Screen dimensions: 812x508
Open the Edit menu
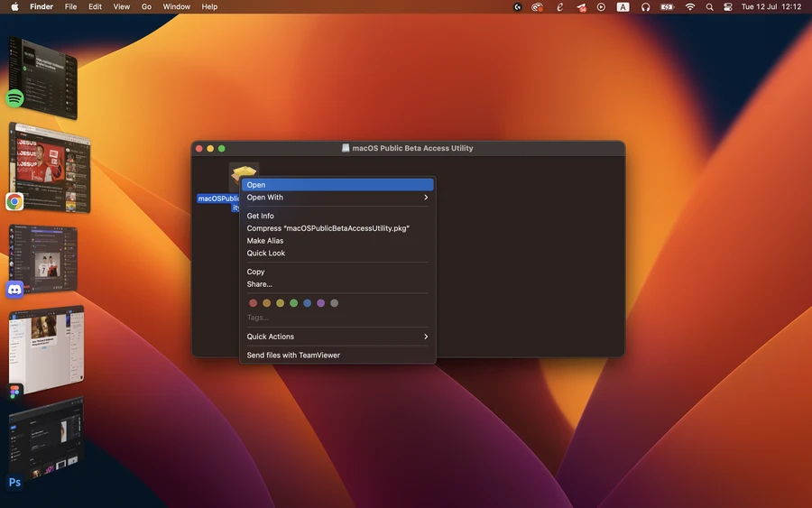(x=95, y=6)
